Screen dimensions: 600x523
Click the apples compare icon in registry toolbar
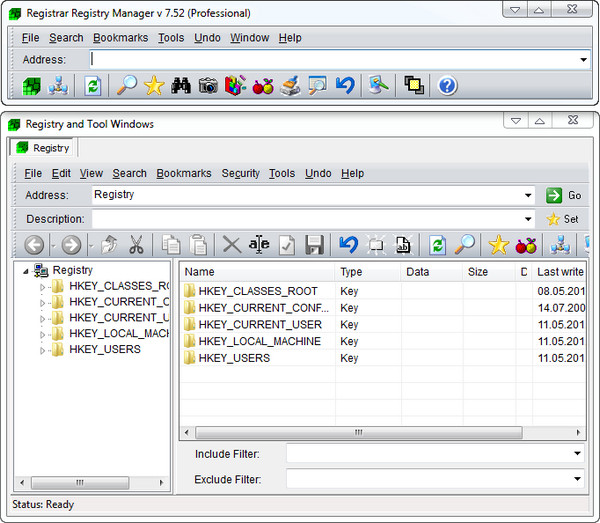526,246
